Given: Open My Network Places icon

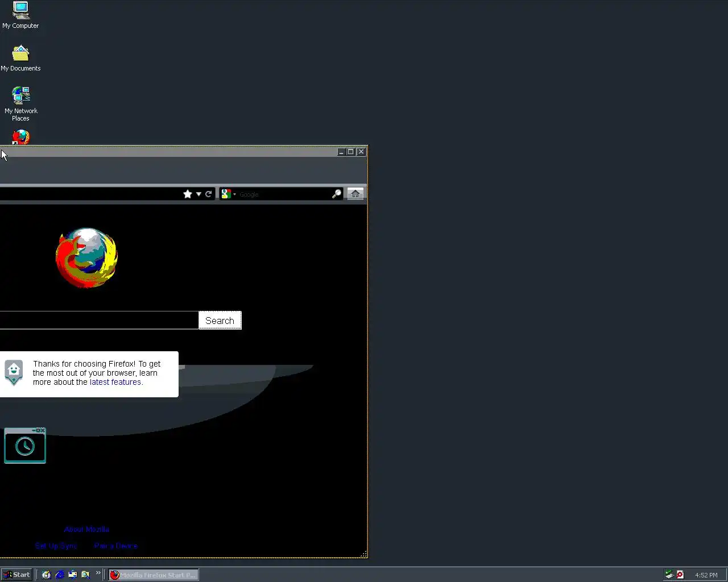Looking at the screenshot, I should 20,103.
